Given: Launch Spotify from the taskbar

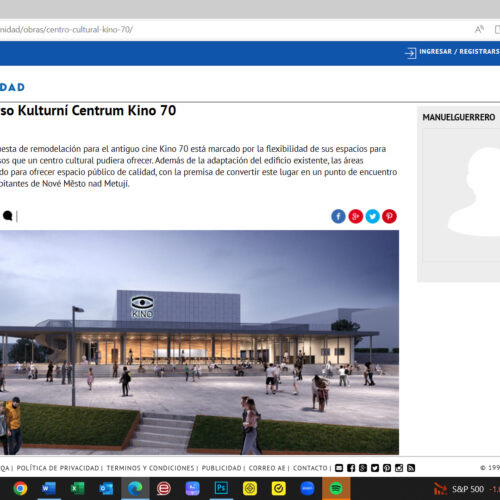Looking at the screenshot, I should (x=336, y=489).
